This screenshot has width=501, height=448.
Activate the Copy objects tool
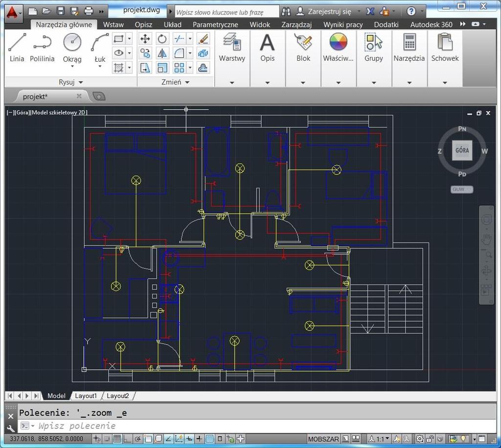coord(145,53)
